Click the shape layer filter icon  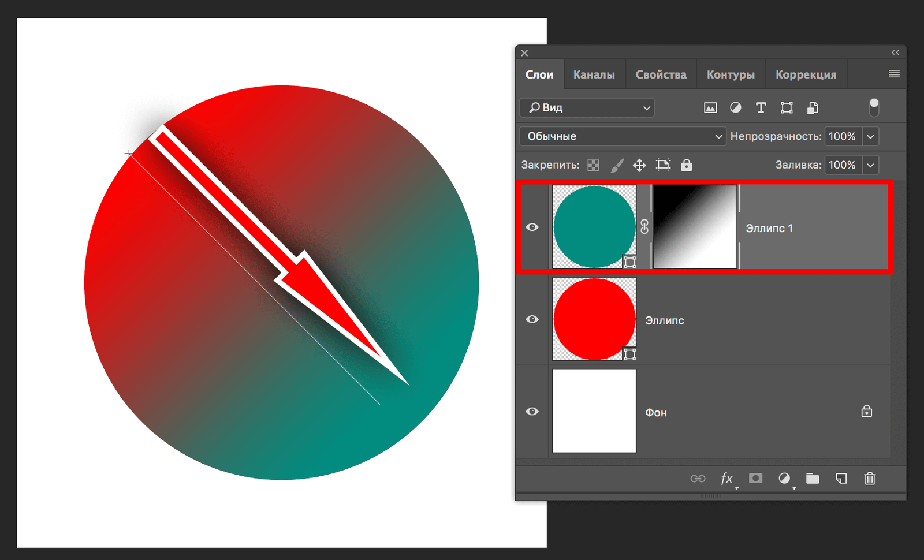pos(787,108)
